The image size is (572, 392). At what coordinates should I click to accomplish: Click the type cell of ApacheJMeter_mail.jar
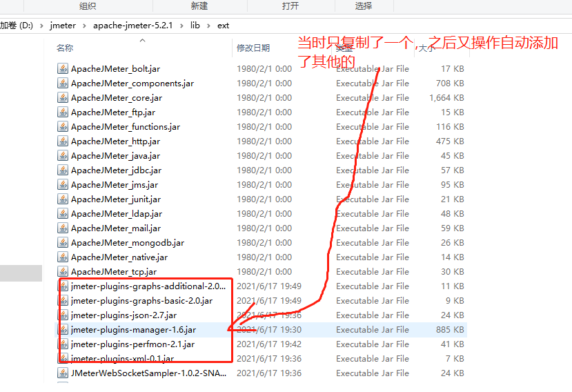(373, 228)
